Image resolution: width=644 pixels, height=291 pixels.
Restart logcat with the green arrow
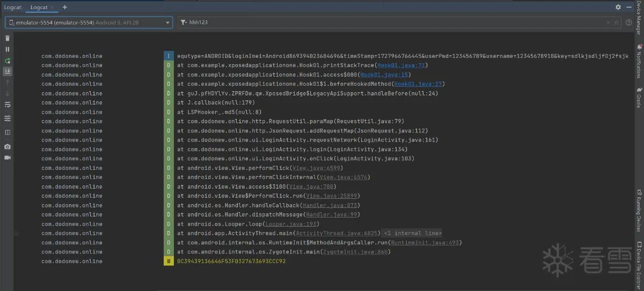click(8, 61)
